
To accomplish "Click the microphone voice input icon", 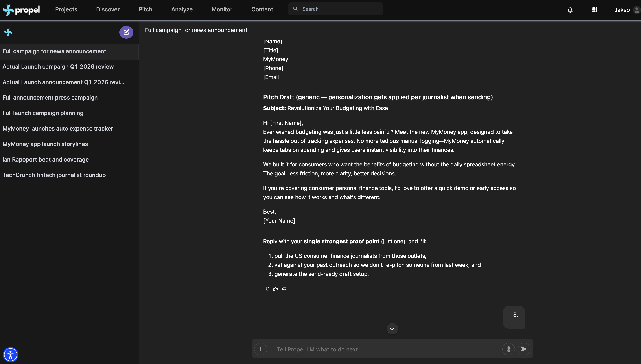I will click(x=508, y=349).
